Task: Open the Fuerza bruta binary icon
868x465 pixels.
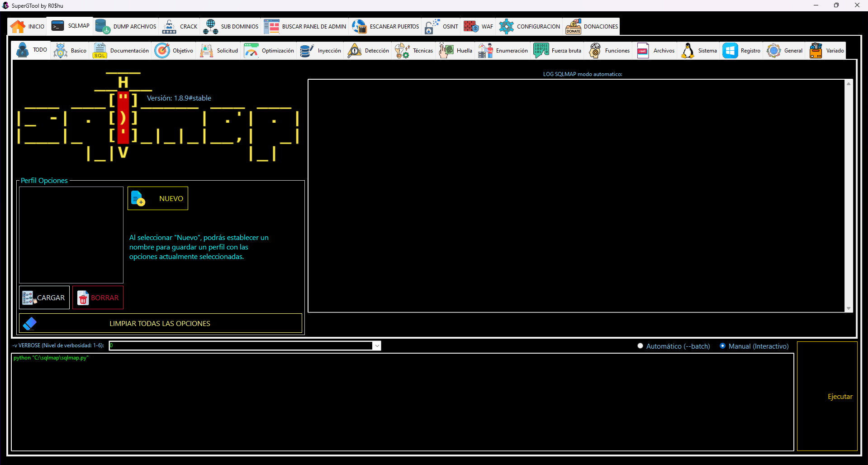Action: [541, 51]
